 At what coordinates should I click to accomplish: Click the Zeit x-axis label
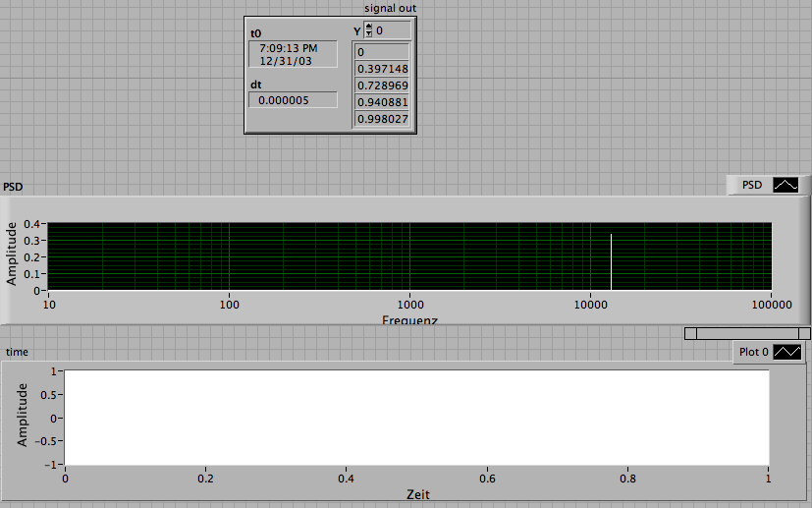pyautogui.click(x=418, y=494)
